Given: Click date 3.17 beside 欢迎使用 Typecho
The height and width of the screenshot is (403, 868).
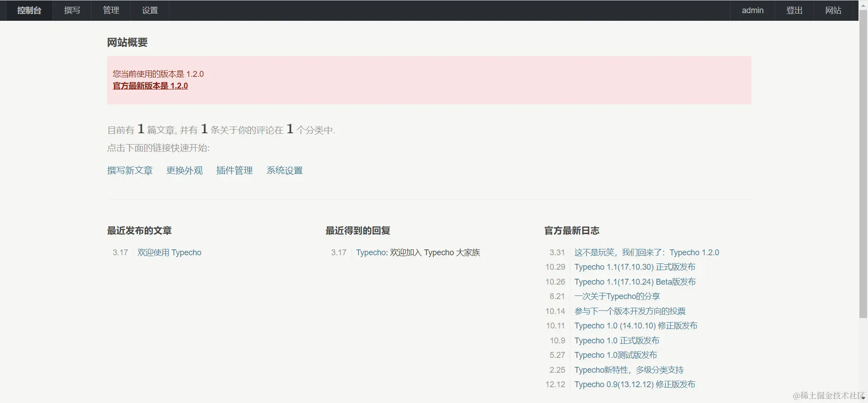Looking at the screenshot, I should [120, 253].
